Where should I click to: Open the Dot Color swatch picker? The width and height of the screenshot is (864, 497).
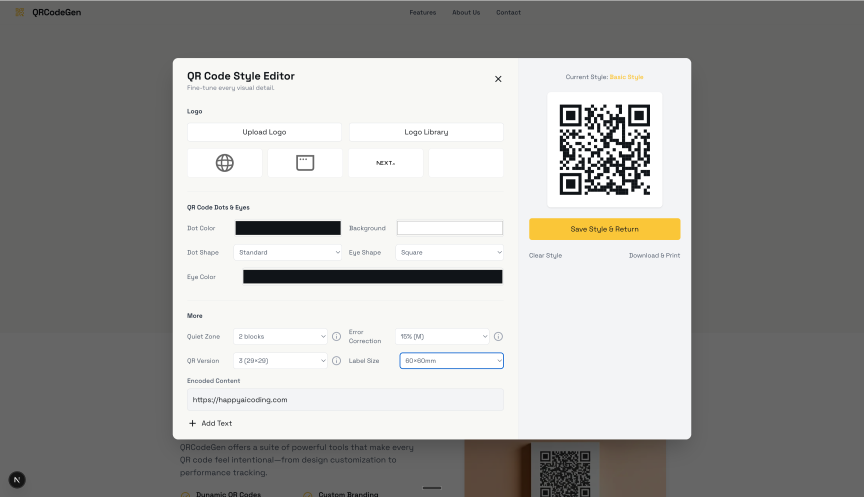[288, 228]
